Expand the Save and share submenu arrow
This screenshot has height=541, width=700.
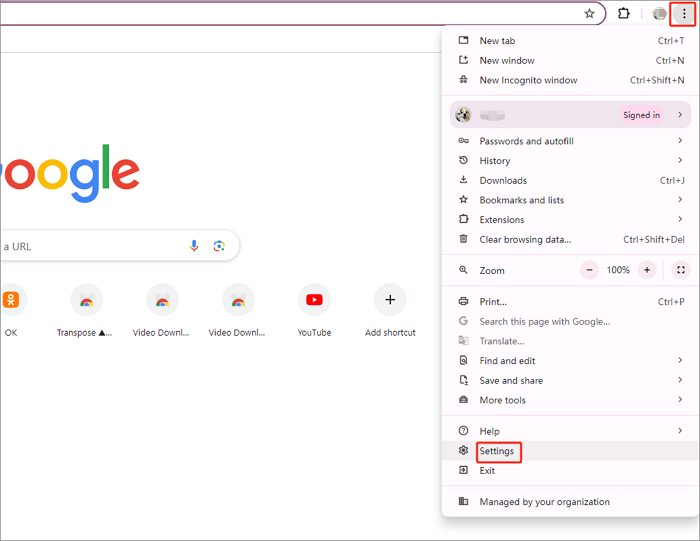680,380
